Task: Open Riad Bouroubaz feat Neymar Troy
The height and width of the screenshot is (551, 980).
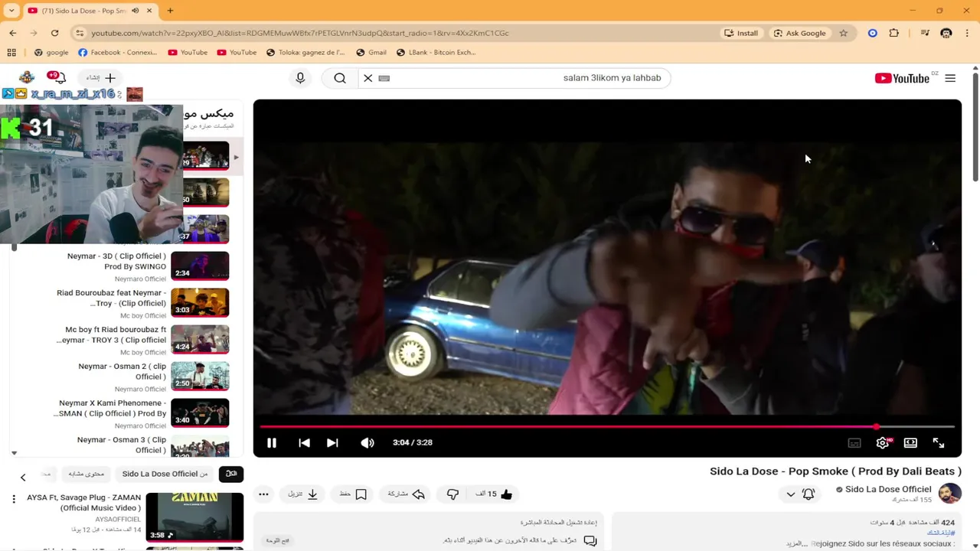Action: click(111, 298)
